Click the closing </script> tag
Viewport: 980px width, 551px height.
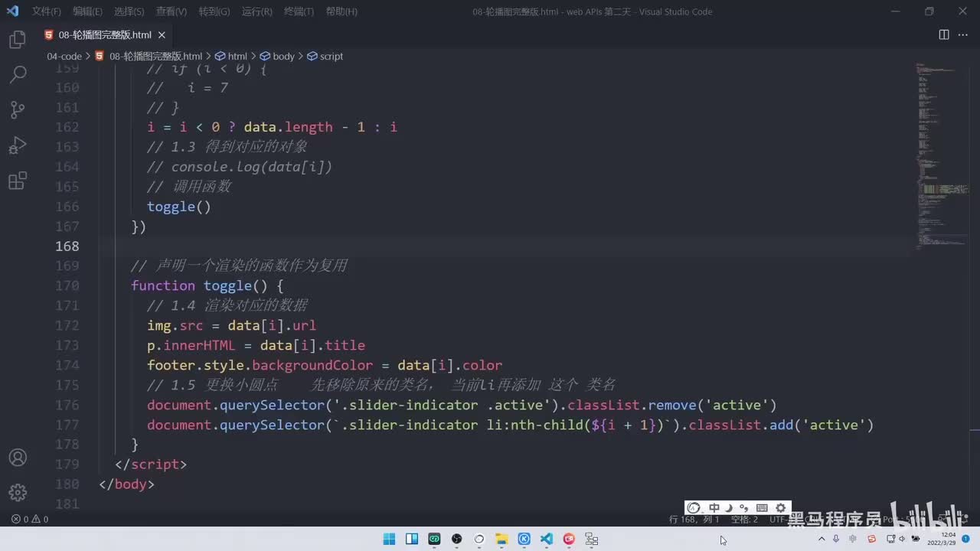coord(151,465)
